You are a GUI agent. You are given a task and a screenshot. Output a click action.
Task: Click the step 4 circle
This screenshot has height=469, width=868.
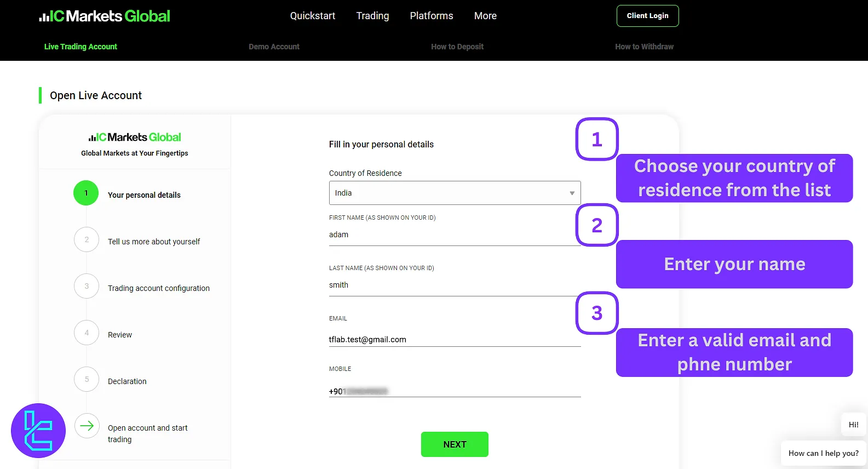pyautogui.click(x=87, y=333)
